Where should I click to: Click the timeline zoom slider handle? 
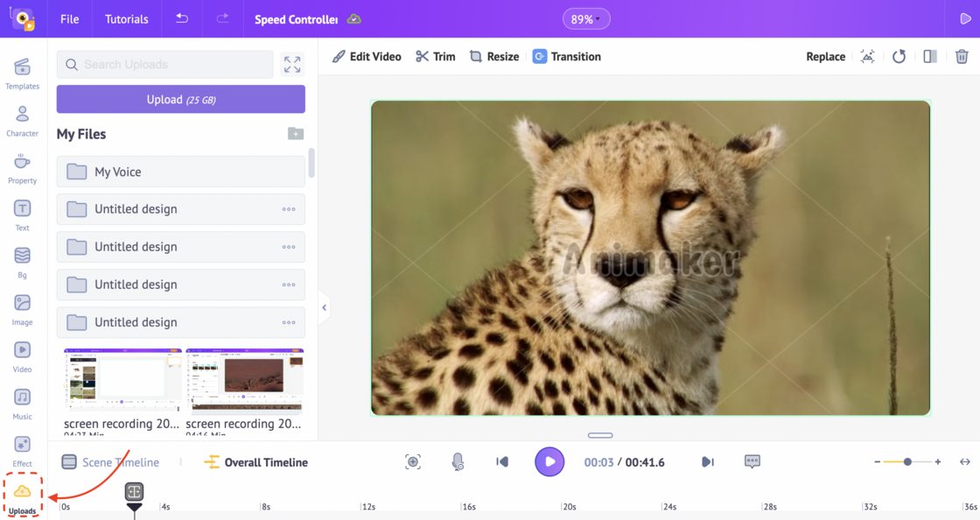(907, 462)
